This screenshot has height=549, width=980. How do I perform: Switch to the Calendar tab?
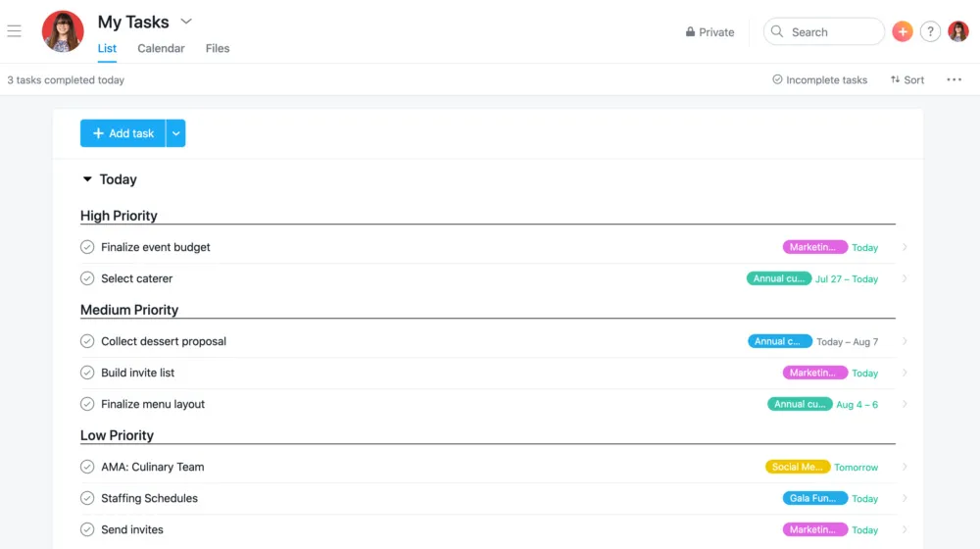tap(161, 48)
